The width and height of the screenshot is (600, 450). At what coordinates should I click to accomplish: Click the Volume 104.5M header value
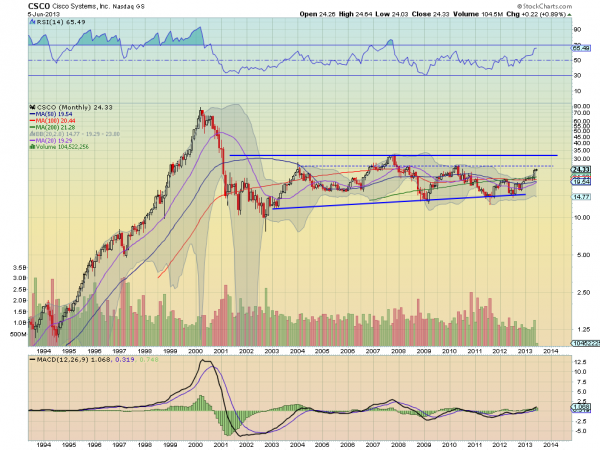click(x=478, y=14)
